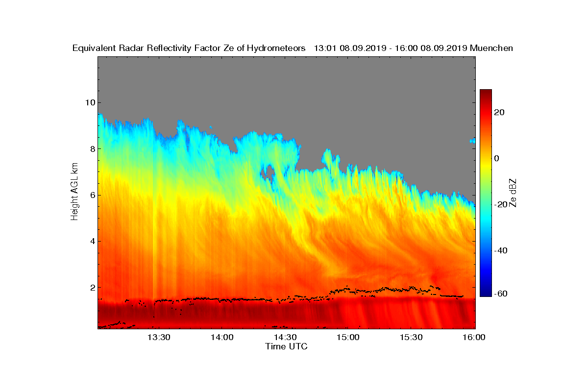Click the colorbar value 0
The image size is (588, 392).
[497, 158]
